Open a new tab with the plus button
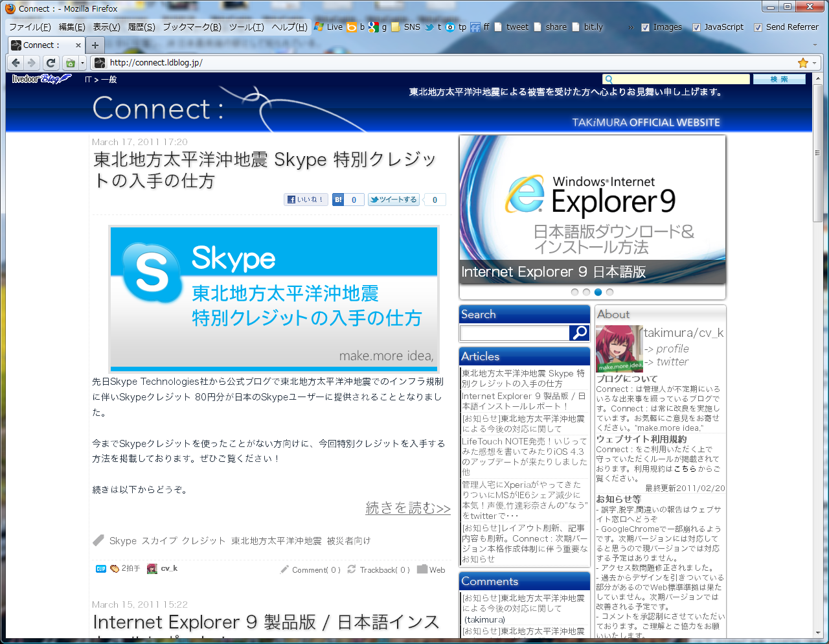This screenshot has width=829, height=644. (x=95, y=45)
